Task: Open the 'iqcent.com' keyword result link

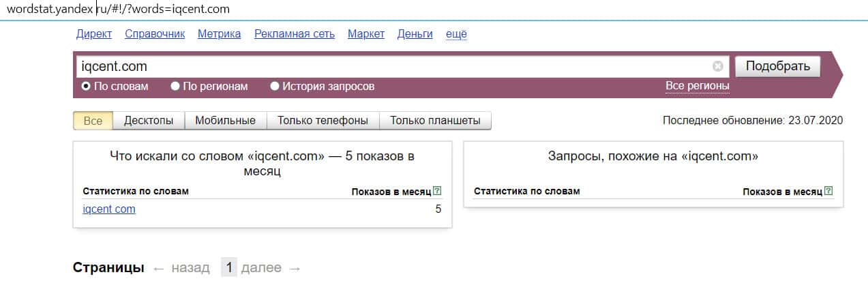Action: tap(109, 209)
